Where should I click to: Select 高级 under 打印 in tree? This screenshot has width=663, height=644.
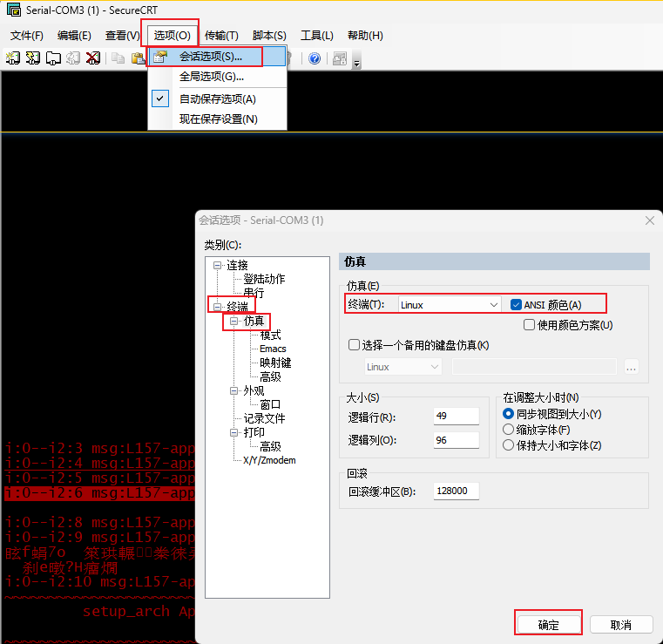click(x=271, y=446)
